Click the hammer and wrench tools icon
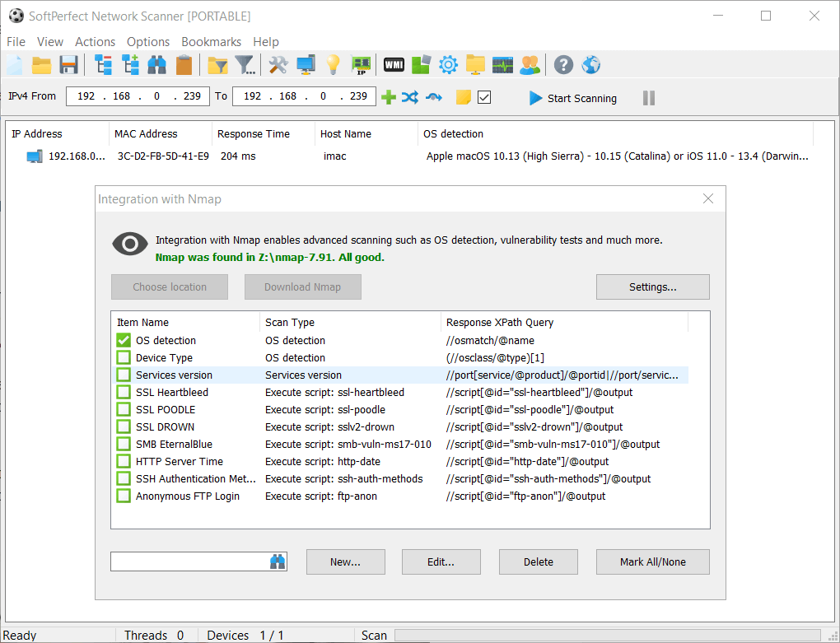The image size is (840, 643). 278,65
